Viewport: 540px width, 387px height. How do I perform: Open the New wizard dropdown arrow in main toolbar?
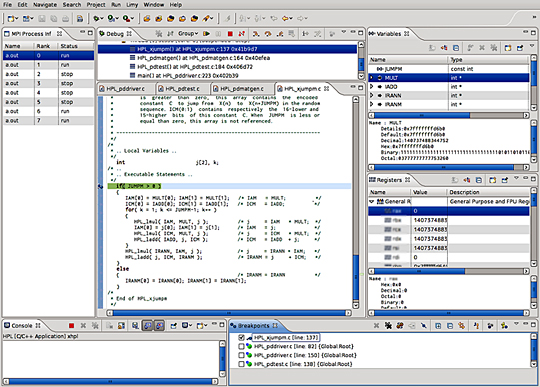(x=16, y=19)
